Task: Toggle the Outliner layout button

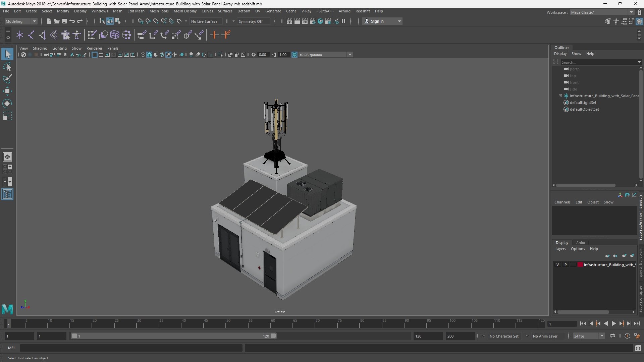Action: [7, 194]
